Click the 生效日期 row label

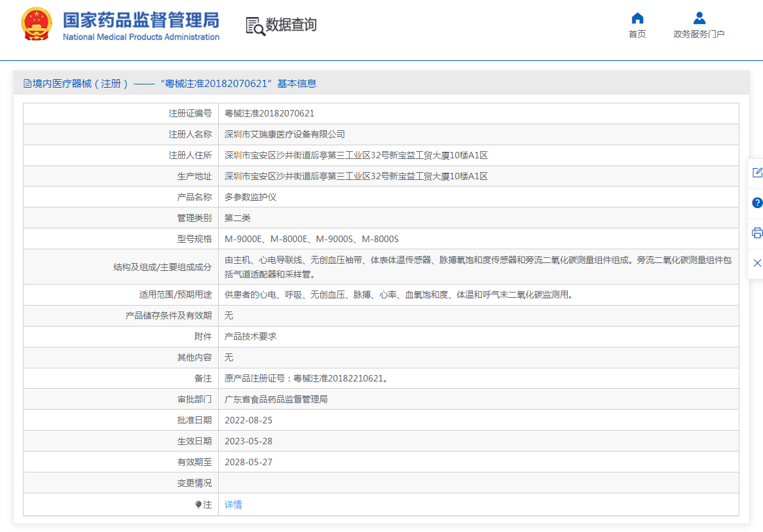194,441
